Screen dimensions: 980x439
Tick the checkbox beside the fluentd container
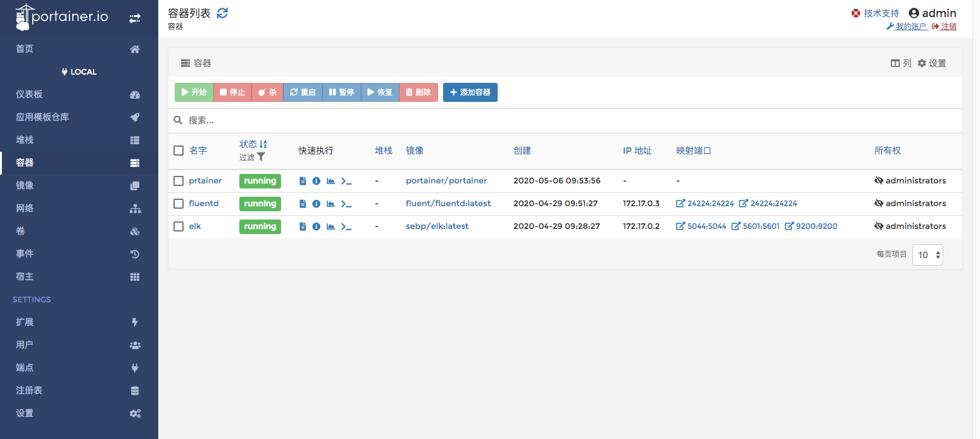click(179, 204)
